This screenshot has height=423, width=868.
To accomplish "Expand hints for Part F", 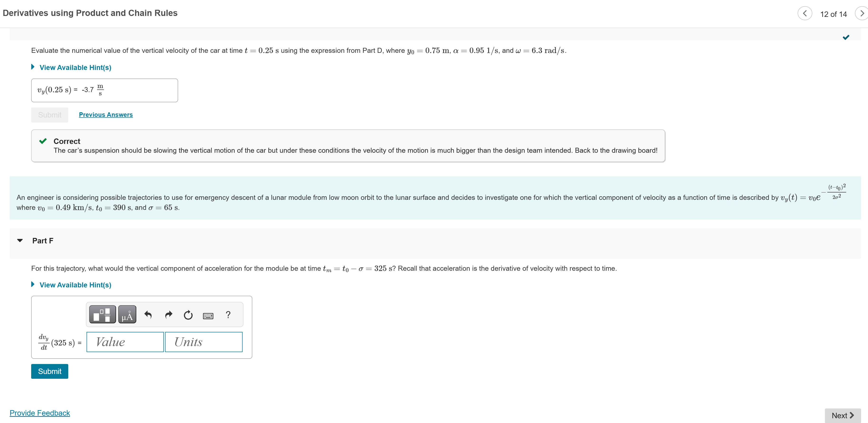I will click(x=75, y=285).
